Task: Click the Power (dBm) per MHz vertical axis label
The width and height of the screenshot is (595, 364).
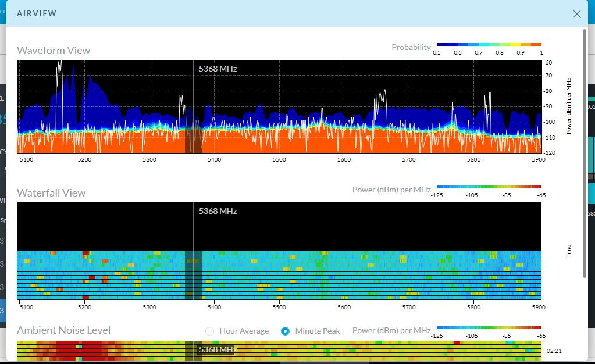Action: coord(568,106)
